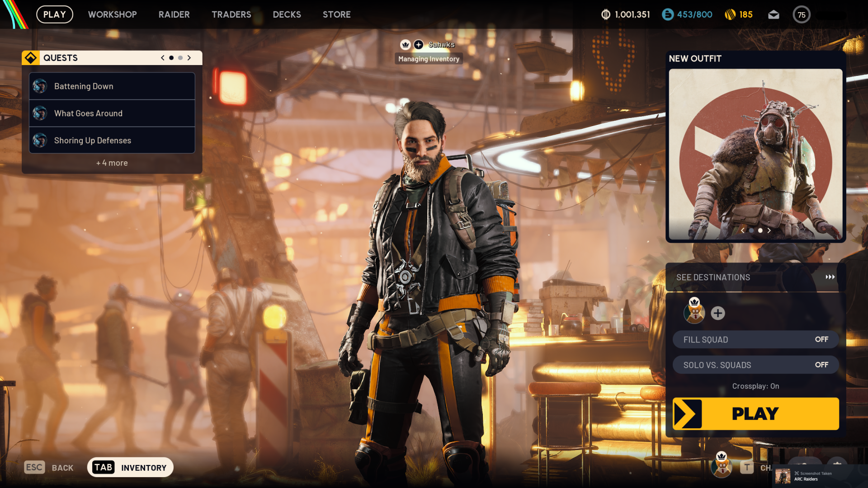Open the Battening Down quest
Screen dimensions: 868x488
(112, 86)
